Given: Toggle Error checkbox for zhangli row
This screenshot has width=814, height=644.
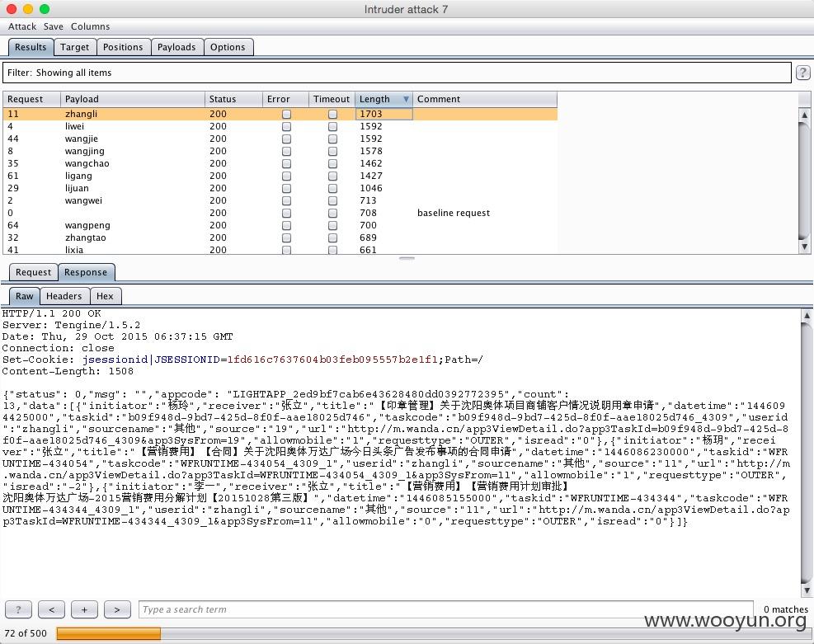Looking at the screenshot, I should tap(286, 114).
